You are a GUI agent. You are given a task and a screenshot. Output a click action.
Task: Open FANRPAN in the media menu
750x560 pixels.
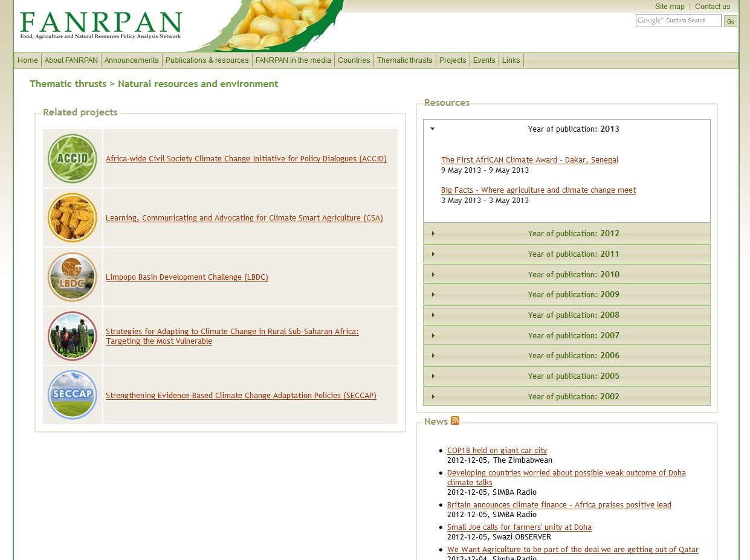coord(293,60)
